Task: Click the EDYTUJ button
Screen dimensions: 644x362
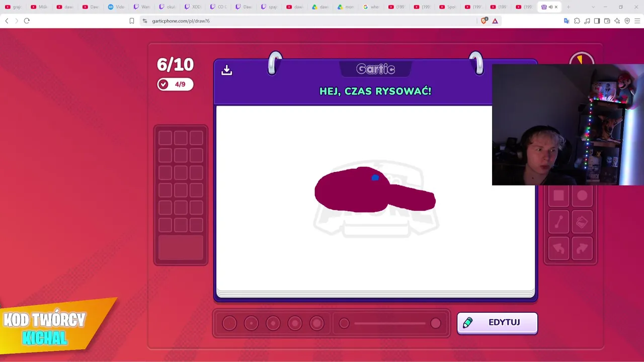Action: pos(497,323)
